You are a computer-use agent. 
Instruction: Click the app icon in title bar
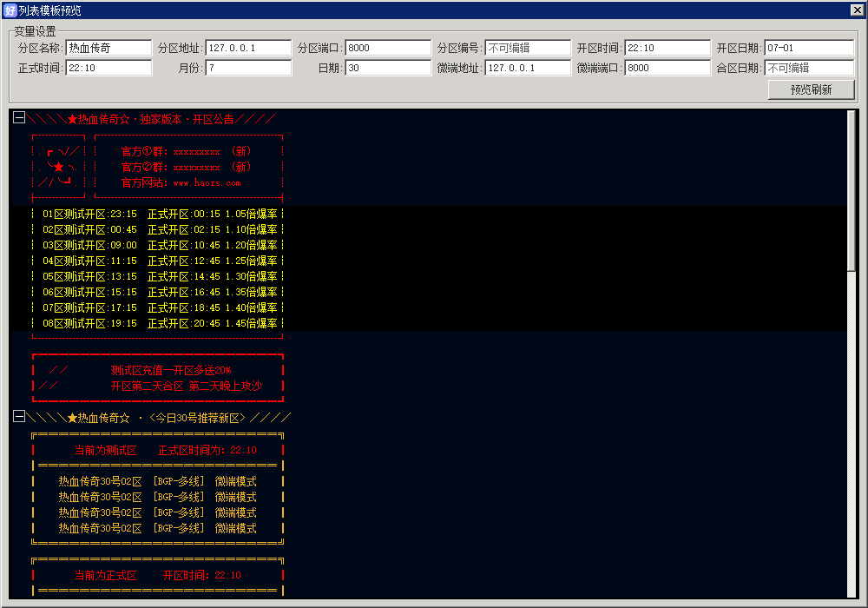tap(10, 10)
